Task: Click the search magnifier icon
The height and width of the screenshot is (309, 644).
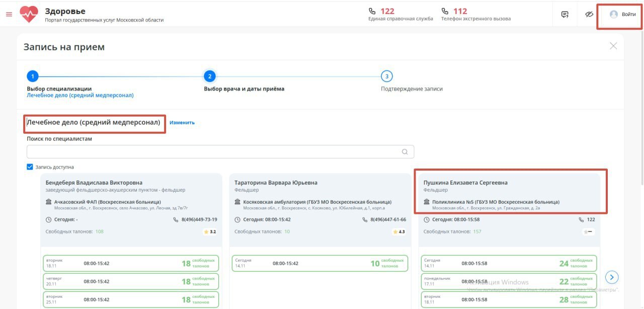Action: (405, 152)
